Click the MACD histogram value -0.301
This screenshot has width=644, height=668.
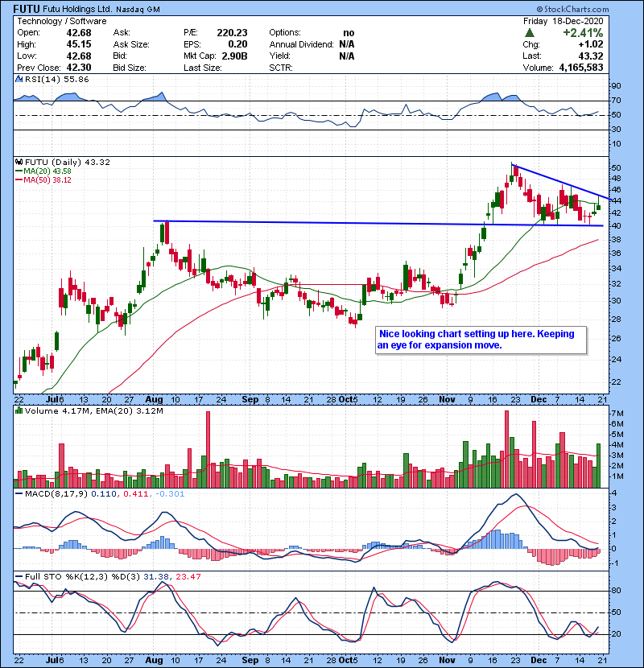170,494
